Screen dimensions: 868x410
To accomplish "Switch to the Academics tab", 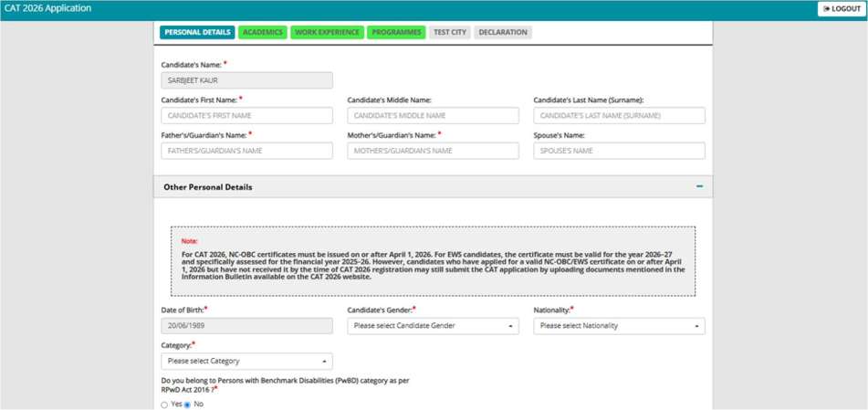I will pos(262,32).
